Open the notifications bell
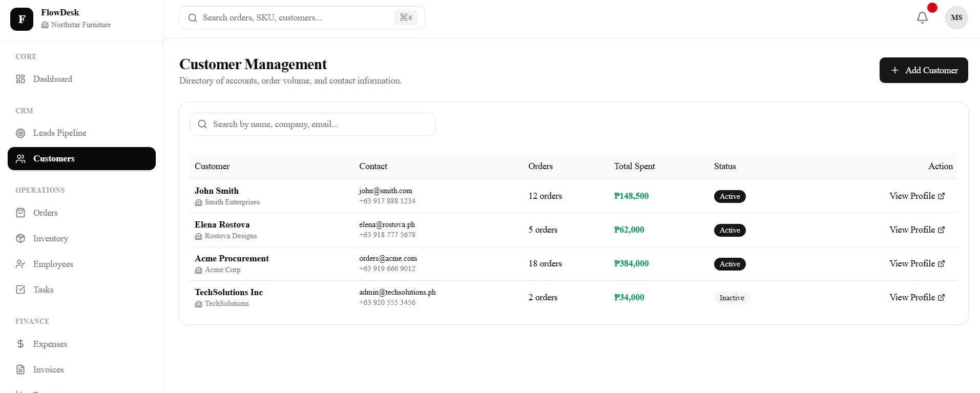Screen dimensions: 980x393 click(922, 18)
